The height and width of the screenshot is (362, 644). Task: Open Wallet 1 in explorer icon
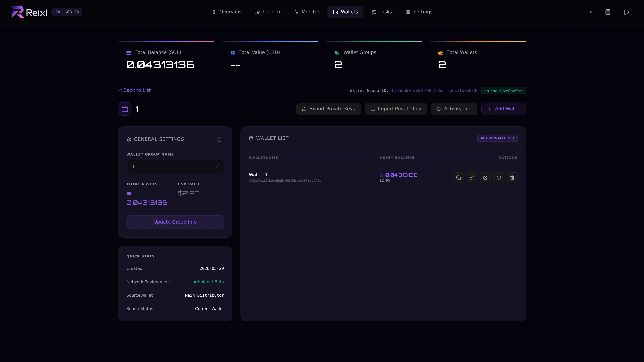[485, 178]
